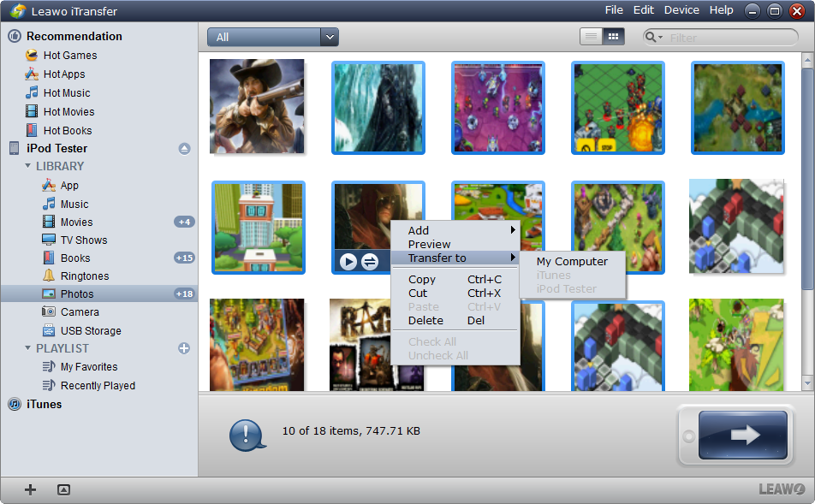Collapse the LIBRARY tree section

(x=28, y=166)
